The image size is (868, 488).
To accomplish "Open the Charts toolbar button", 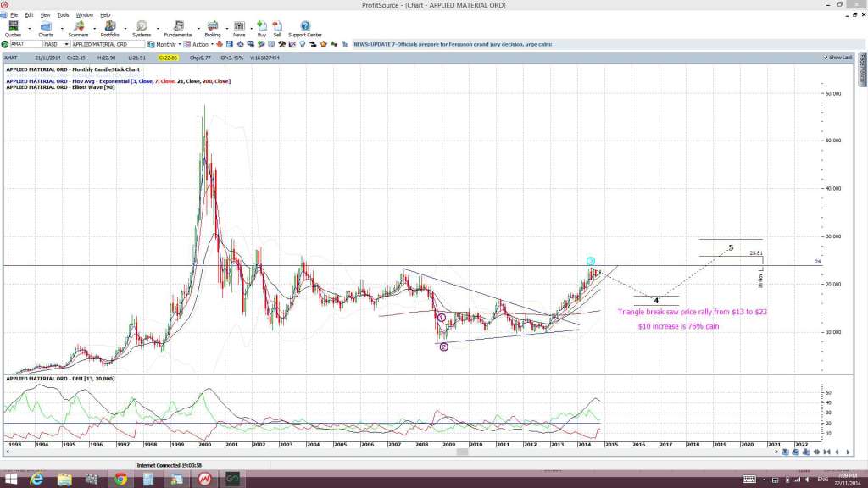I will point(46,29).
